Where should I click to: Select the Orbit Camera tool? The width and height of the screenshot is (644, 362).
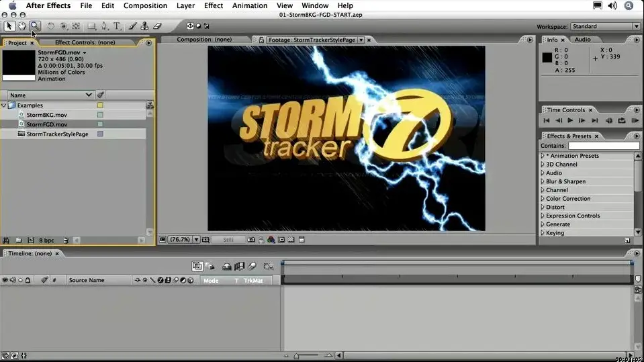tap(63, 26)
